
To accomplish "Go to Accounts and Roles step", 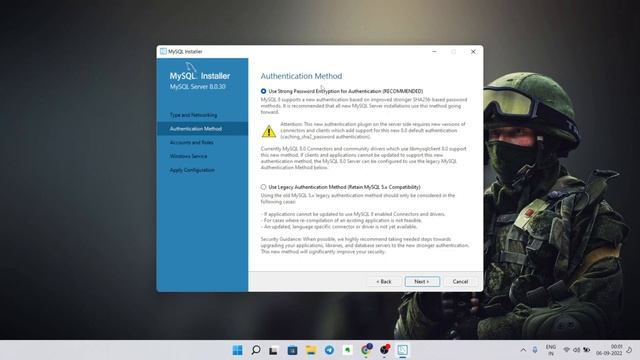I will pos(191,142).
